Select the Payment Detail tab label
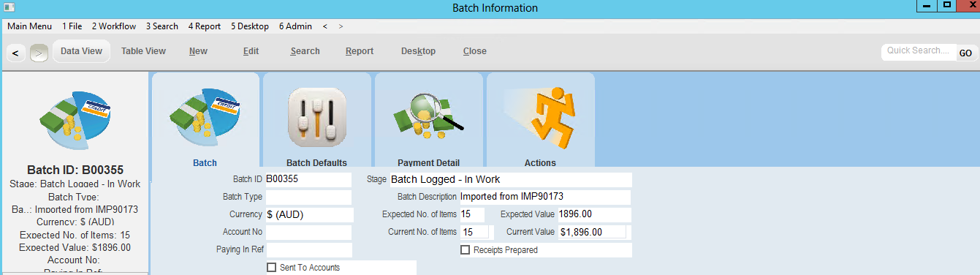 pyautogui.click(x=428, y=162)
